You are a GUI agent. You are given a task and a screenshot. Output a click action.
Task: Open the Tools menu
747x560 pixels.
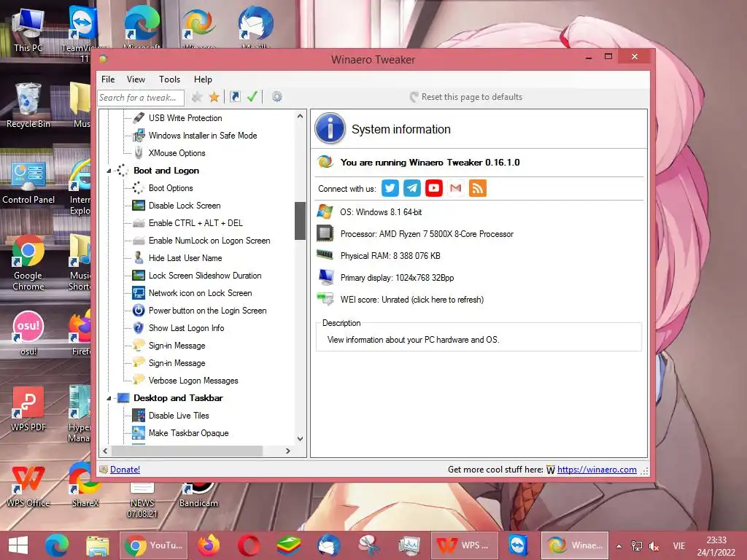(169, 79)
